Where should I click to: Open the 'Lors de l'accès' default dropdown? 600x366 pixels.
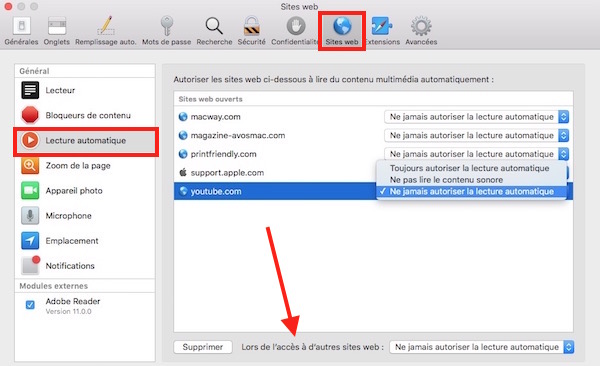click(x=481, y=347)
